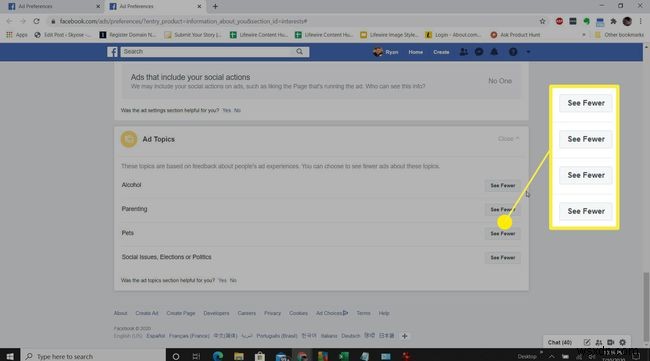Reload the page
The image size is (650, 361).
coord(36,21)
